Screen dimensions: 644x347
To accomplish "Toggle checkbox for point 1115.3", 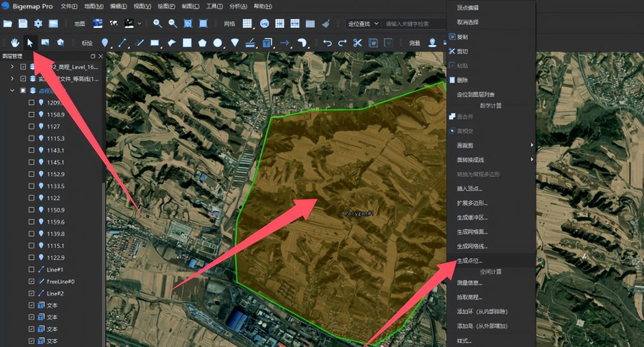I will 32,138.
